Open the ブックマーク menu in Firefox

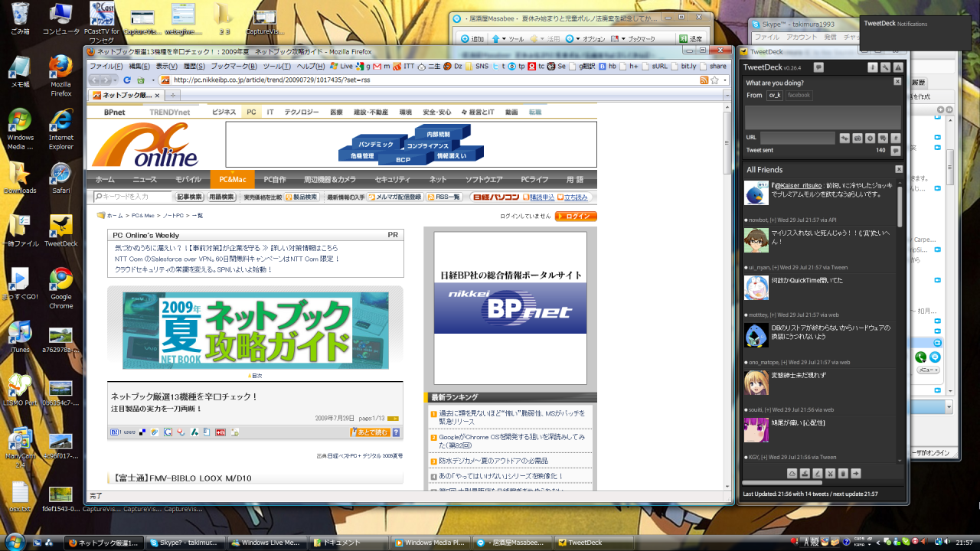point(234,66)
